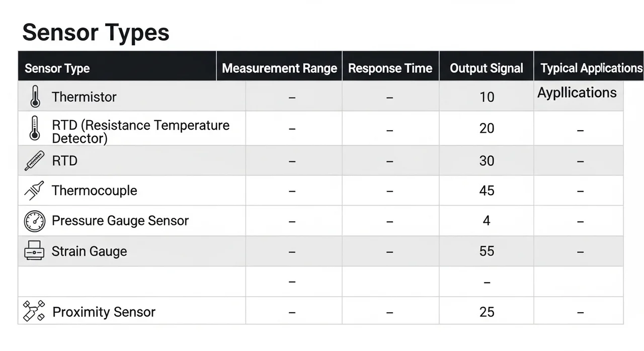This screenshot has width=644, height=351.
Task: Click the output signal value 55
Action: (487, 251)
